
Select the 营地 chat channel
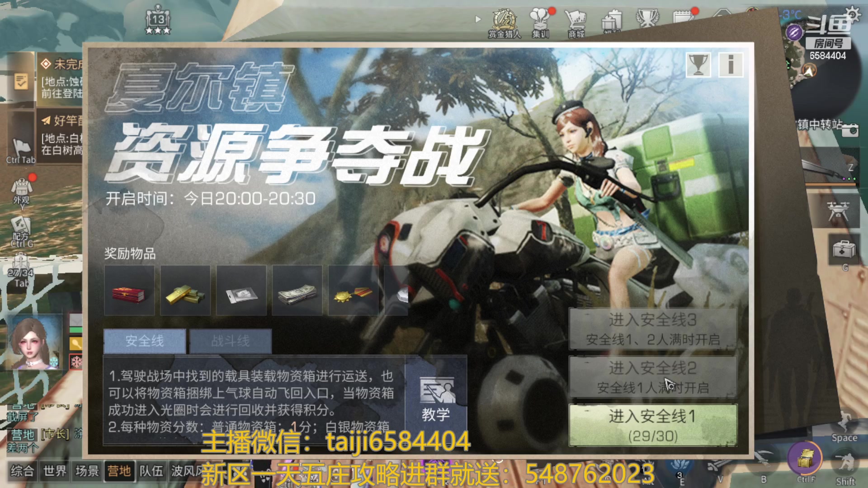[x=119, y=471]
